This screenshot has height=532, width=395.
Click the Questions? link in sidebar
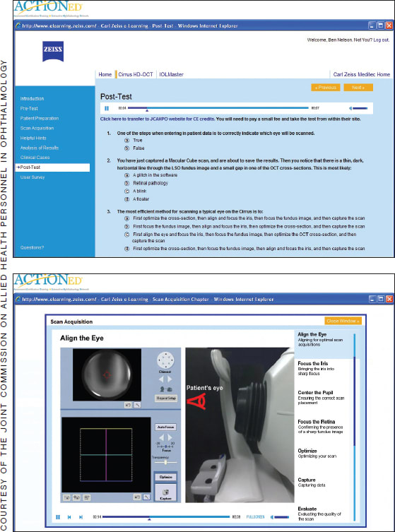pyautogui.click(x=33, y=248)
